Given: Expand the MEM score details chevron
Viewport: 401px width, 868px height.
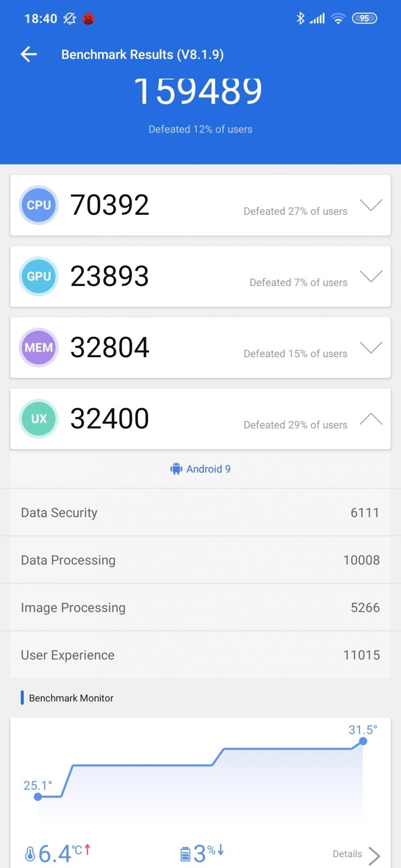Looking at the screenshot, I should pos(371,347).
